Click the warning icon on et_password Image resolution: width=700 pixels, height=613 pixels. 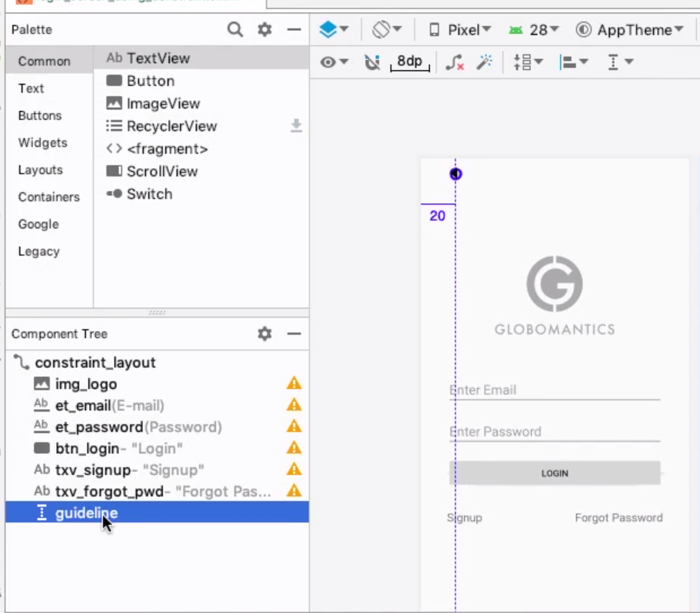(x=294, y=426)
